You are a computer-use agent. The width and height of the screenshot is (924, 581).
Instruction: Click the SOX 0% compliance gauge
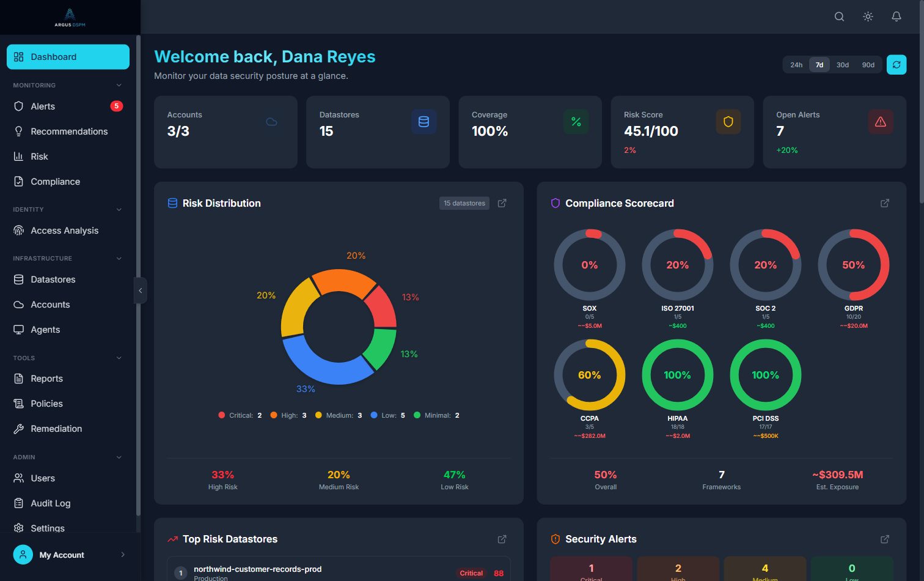[589, 265]
